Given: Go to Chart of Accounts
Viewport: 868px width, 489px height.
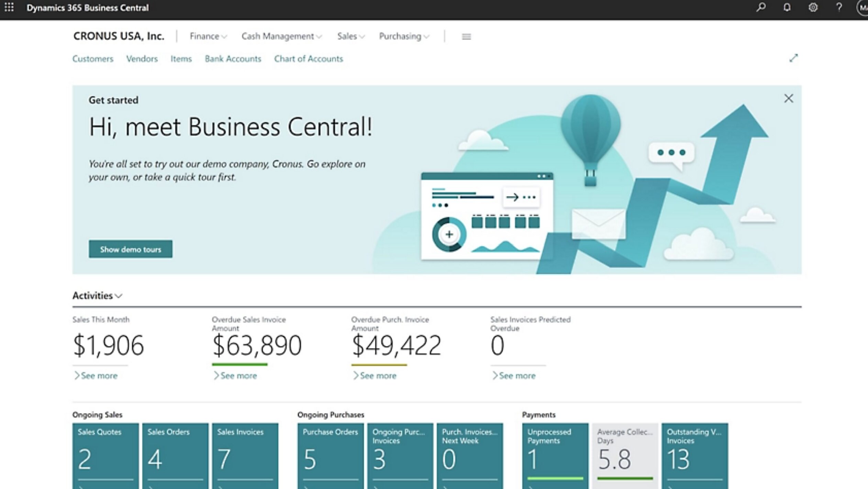Looking at the screenshot, I should 308,59.
